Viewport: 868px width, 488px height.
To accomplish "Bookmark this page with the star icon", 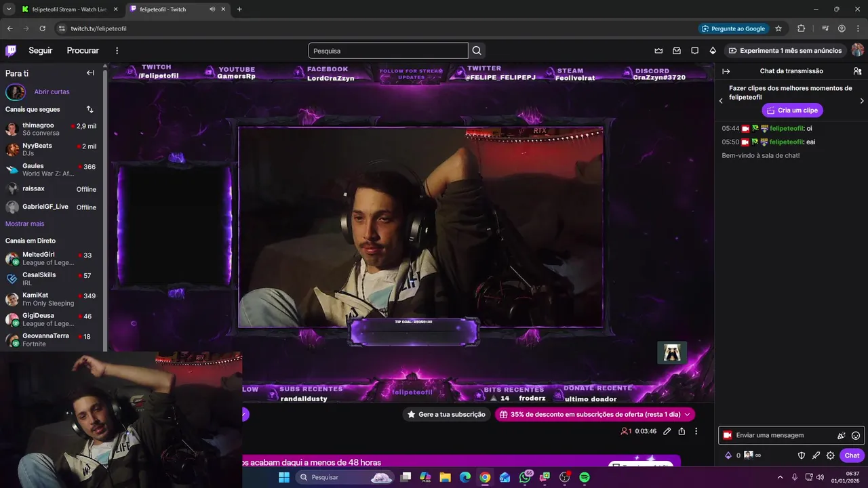I will pos(778,28).
